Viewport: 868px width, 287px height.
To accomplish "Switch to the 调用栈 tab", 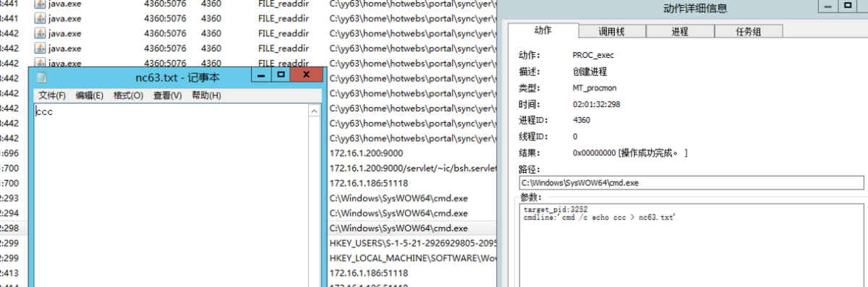I will click(x=612, y=31).
